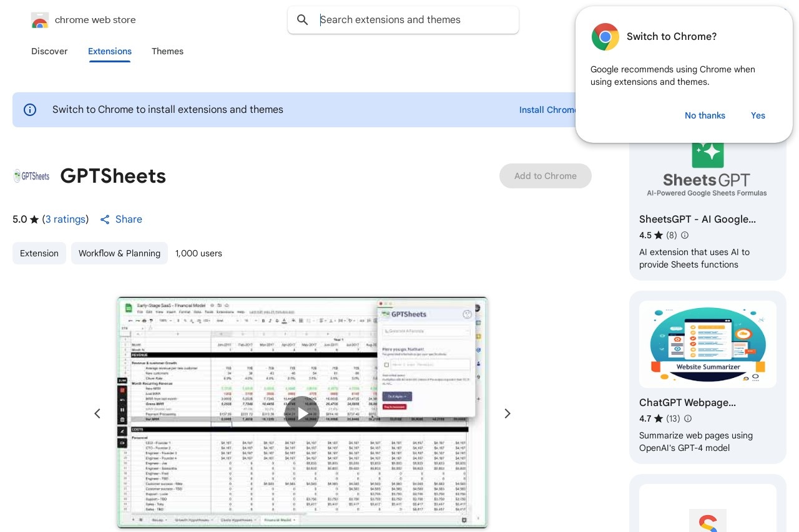Go to next screenshot with right arrow

click(507, 414)
